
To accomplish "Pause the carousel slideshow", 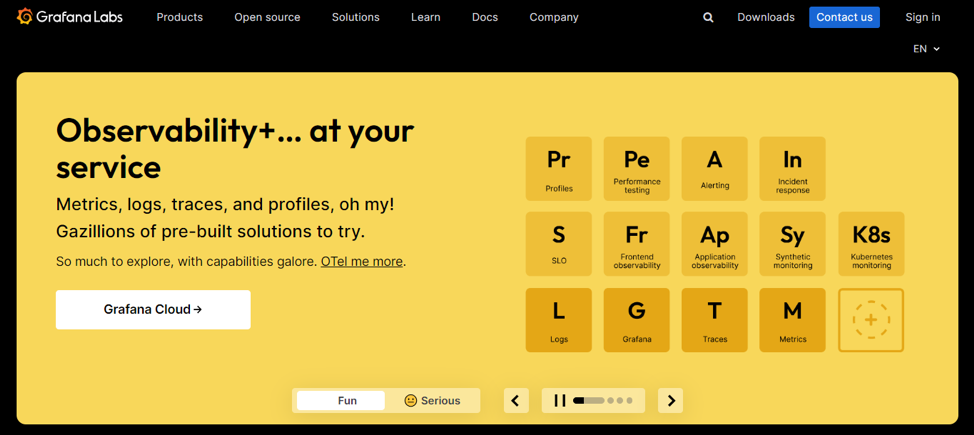I will [x=560, y=400].
